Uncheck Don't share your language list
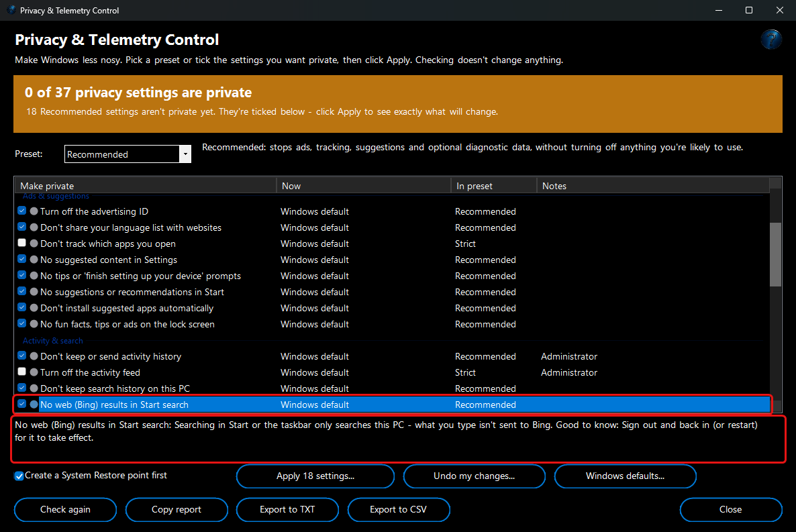The width and height of the screenshot is (796, 532). point(22,226)
